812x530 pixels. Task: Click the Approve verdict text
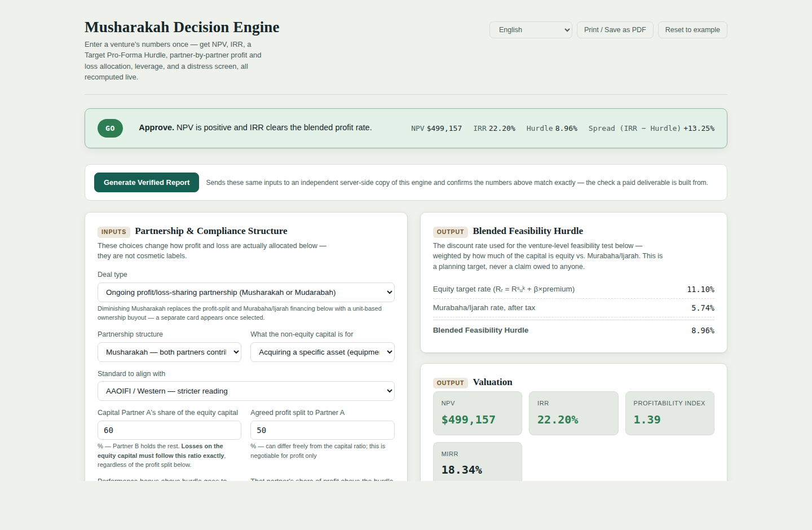coord(255,127)
